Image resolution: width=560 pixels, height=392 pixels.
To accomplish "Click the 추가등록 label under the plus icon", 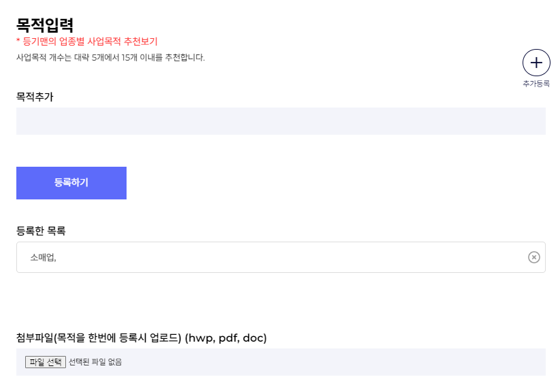I will [536, 84].
